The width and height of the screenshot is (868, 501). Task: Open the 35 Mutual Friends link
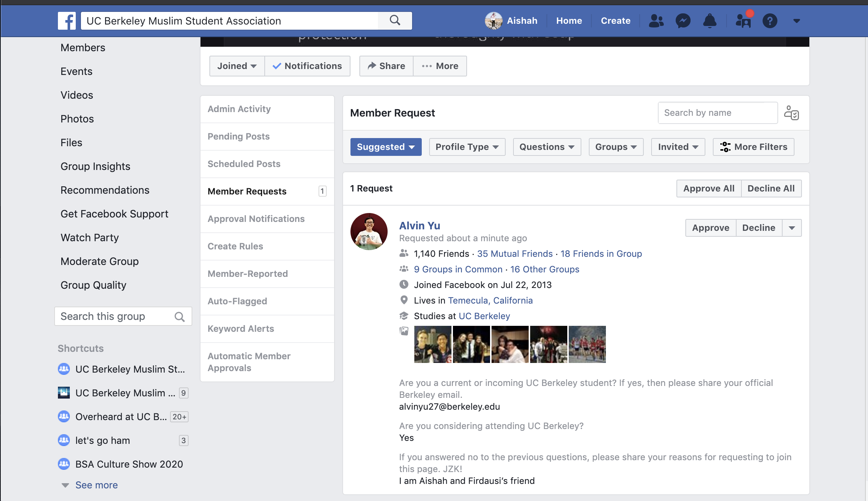tap(515, 254)
